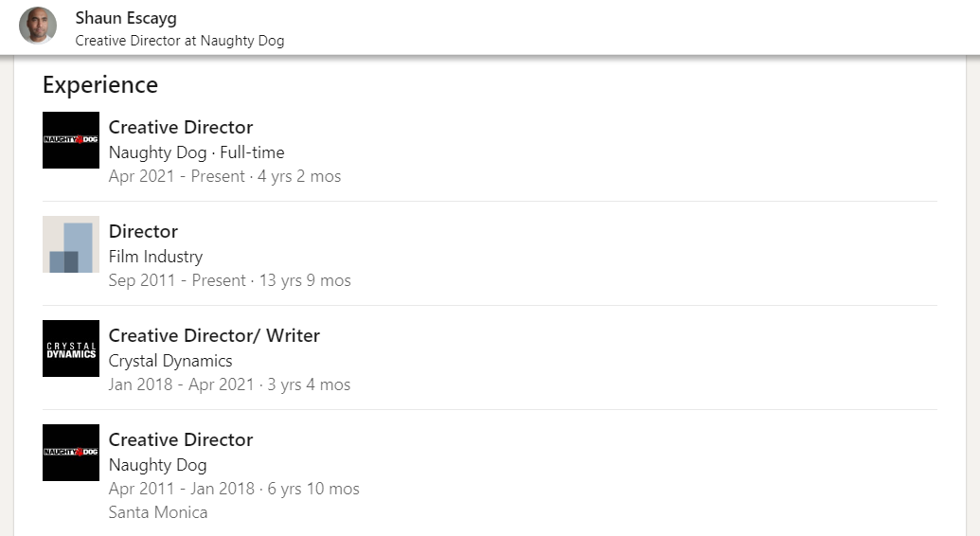
Task: Open the Shaun Escayg name link
Action: pyautogui.click(x=126, y=18)
